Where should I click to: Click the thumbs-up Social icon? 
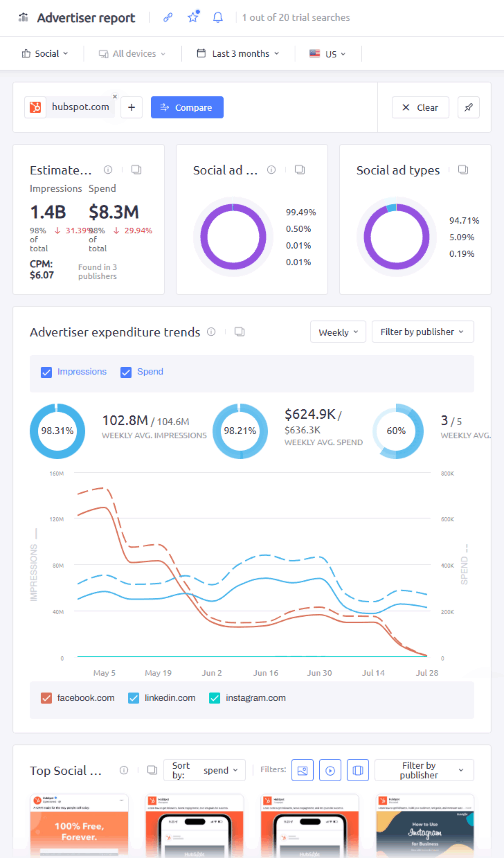[x=26, y=53]
